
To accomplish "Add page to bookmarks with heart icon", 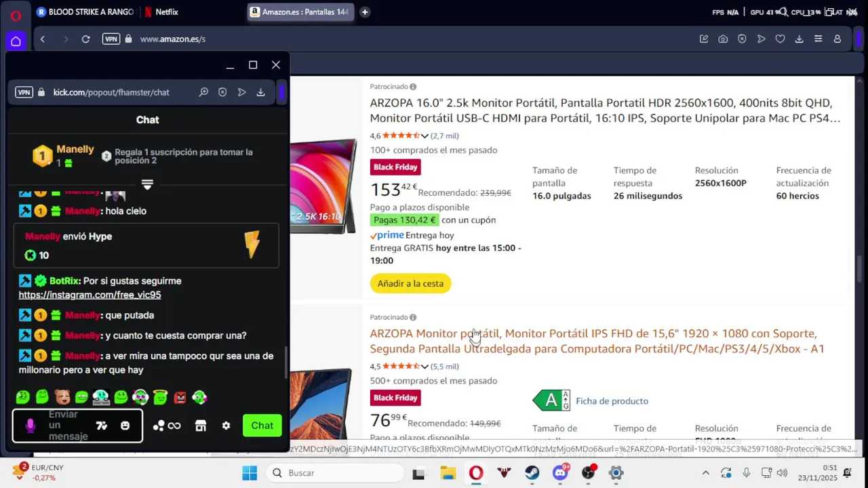I will tap(780, 39).
